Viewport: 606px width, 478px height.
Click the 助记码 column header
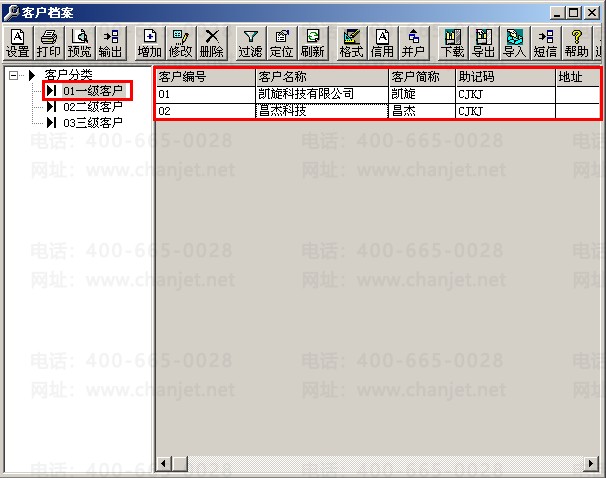pos(506,77)
